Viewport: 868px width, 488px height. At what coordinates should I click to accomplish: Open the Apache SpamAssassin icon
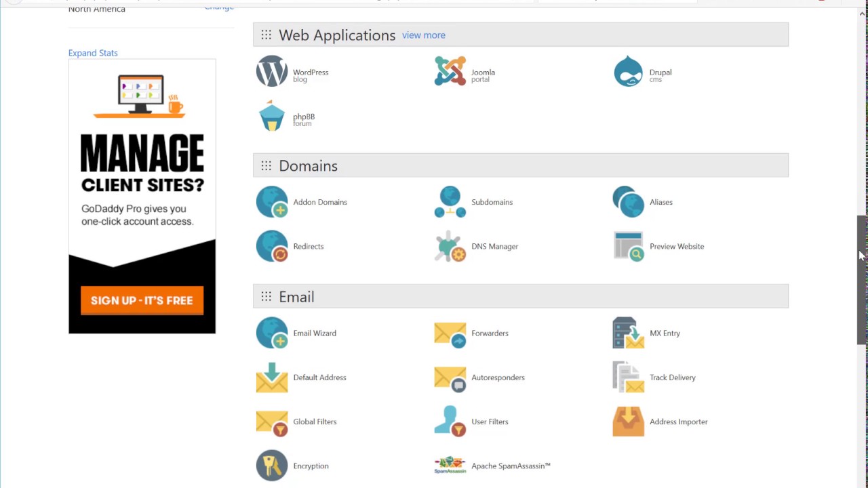[x=450, y=466]
